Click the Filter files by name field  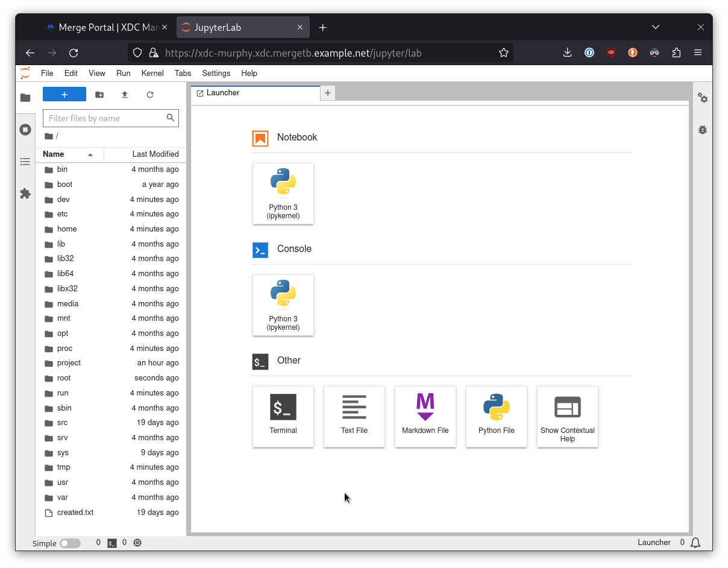click(x=105, y=118)
